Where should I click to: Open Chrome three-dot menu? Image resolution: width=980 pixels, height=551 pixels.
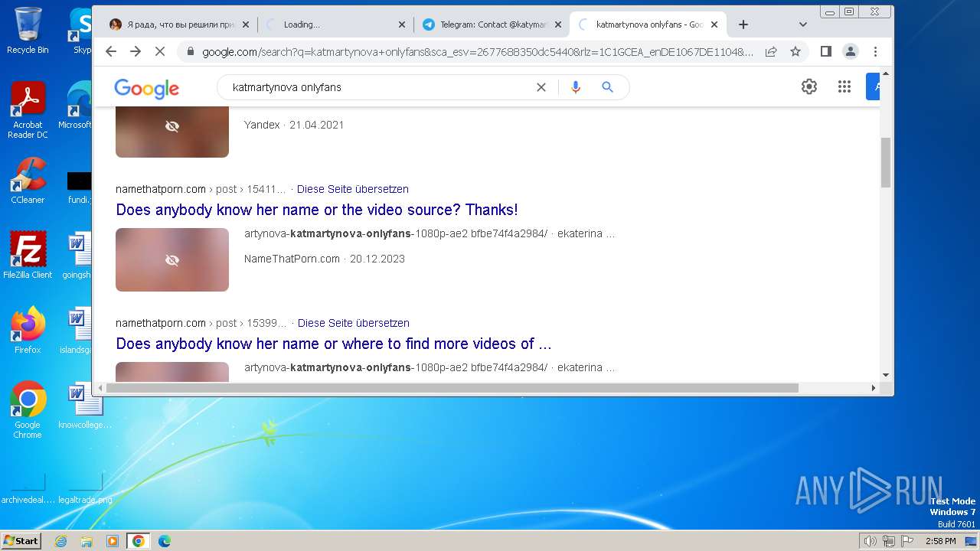(875, 51)
